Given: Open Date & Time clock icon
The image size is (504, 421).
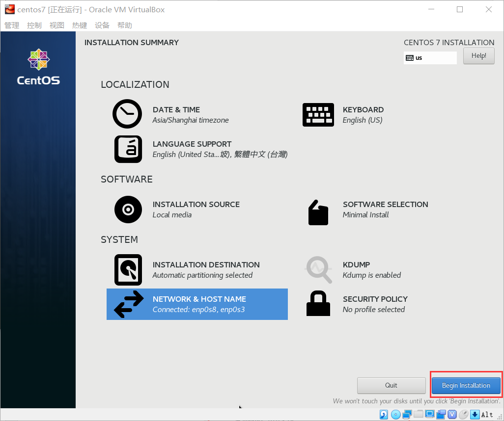Looking at the screenshot, I should [127, 114].
